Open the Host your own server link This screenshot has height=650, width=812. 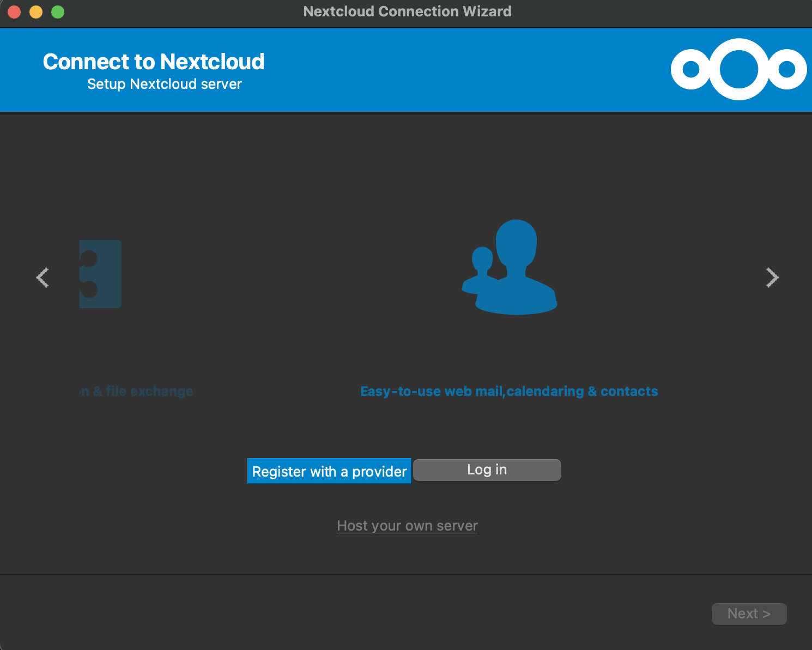[x=407, y=526]
